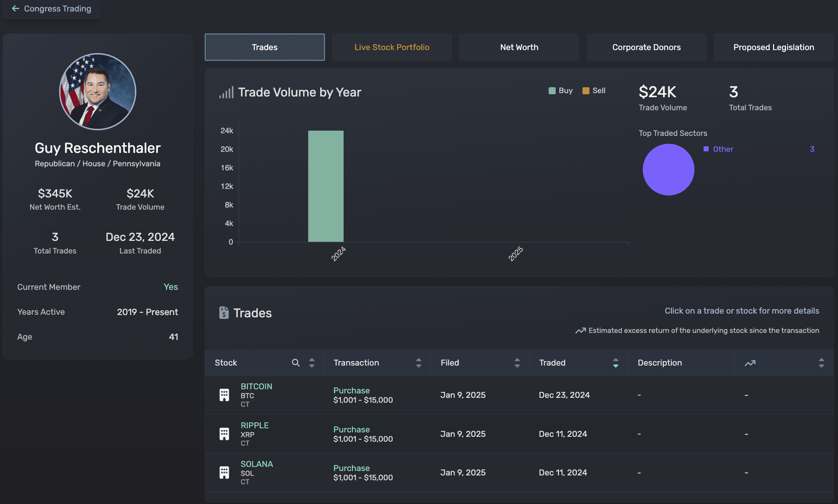Image resolution: width=838 pixels, height=504 pixels.
Task: Click the Ripple row building icon
Action: pyautogui.click(x=224, y=434)
